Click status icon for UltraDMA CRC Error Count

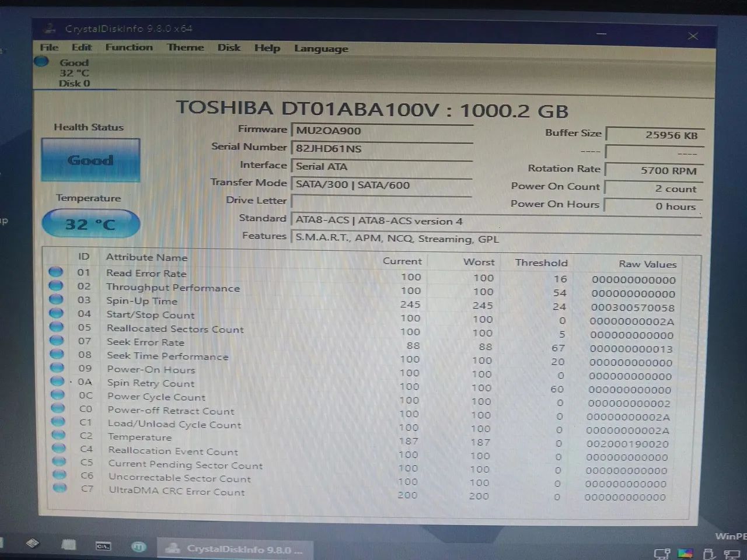tap(60, 488)
